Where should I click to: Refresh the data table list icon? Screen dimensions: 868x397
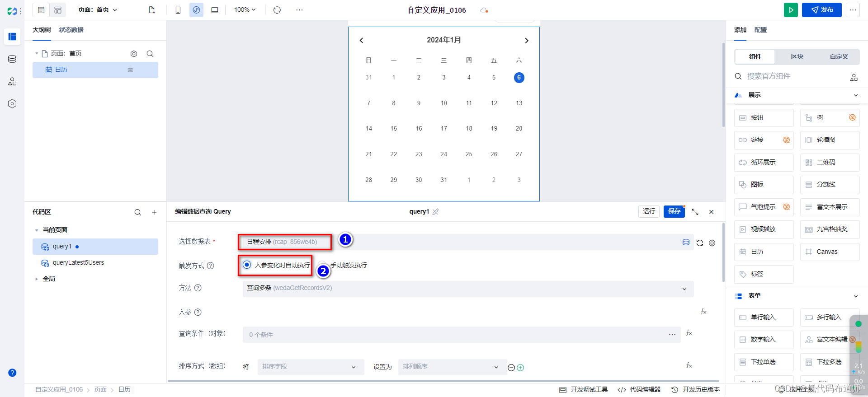(x=700, y=243)
